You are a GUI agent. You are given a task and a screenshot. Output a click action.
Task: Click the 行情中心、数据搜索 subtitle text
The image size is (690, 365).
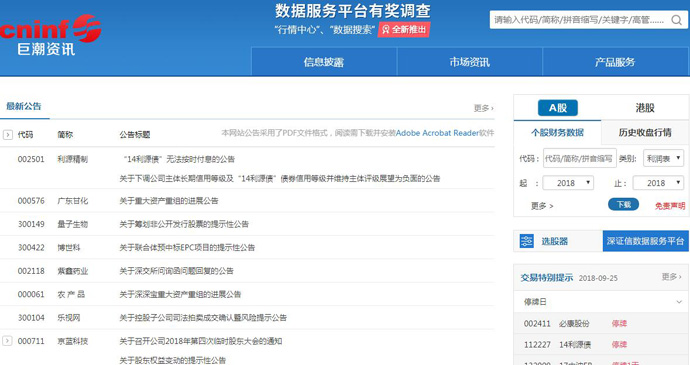(x=324, y=29)
